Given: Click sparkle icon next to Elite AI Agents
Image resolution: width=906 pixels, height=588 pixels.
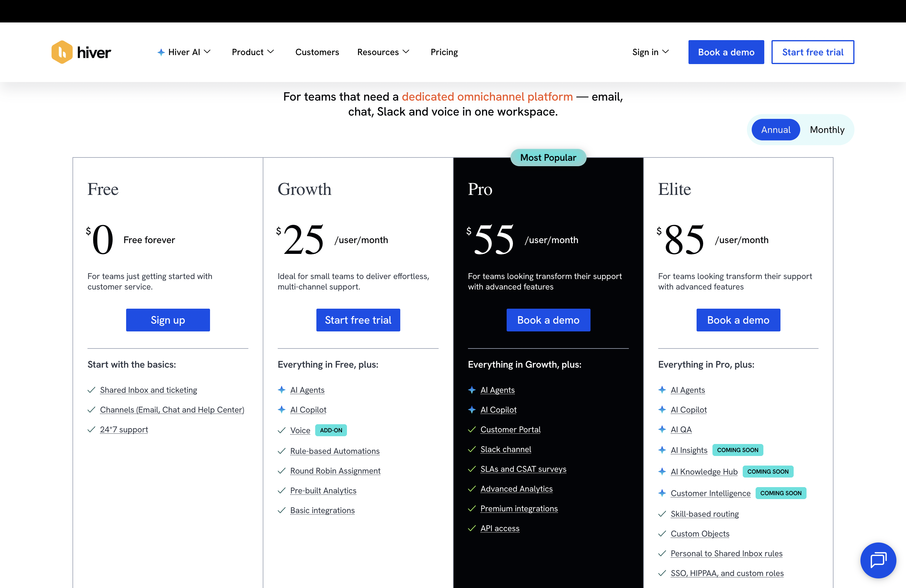Looking at the screenshot, I should [662, 390].
